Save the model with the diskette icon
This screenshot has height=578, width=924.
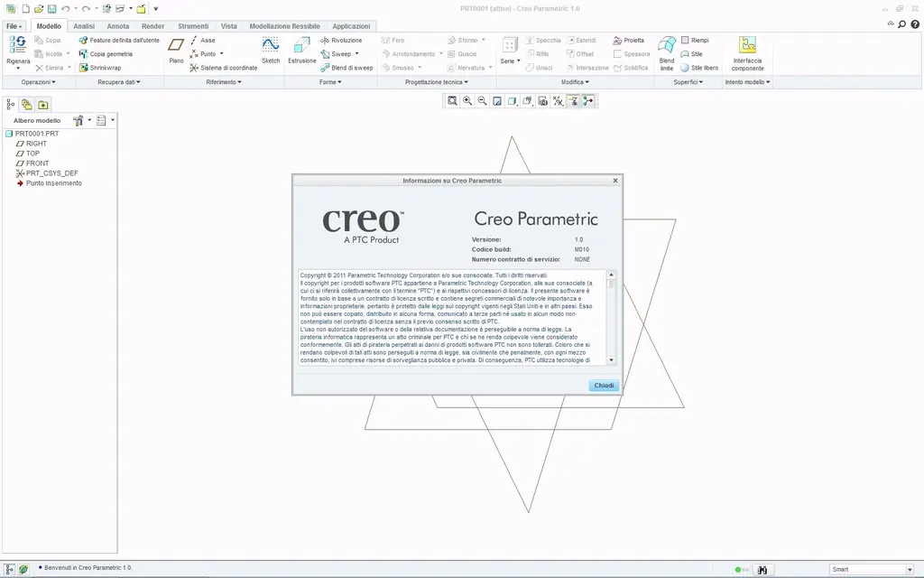pyautogui.click(x=51, y=9)
